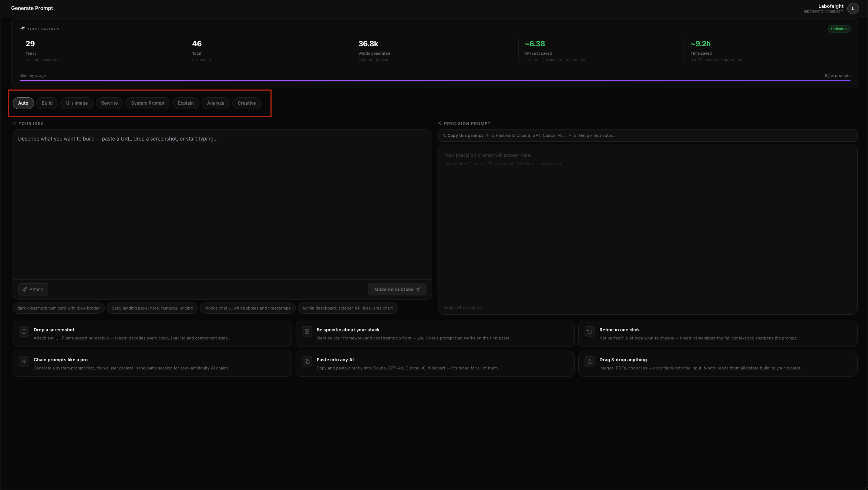The width and height of the screenshot is (868, 490).
Task: Select the Auto mode pill
Action: 23,103
